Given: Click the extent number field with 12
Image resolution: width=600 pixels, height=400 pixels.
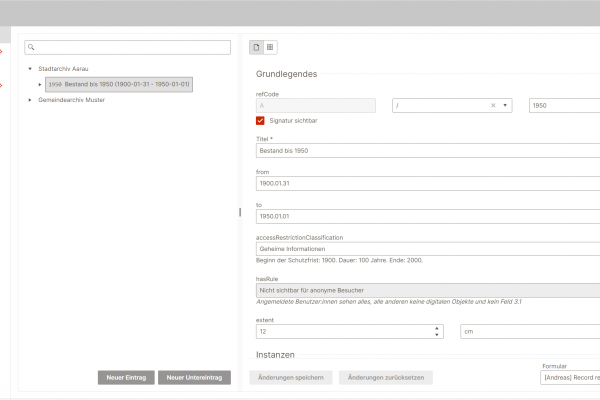Looking at the screenshot, I should [x=350, y=331].
